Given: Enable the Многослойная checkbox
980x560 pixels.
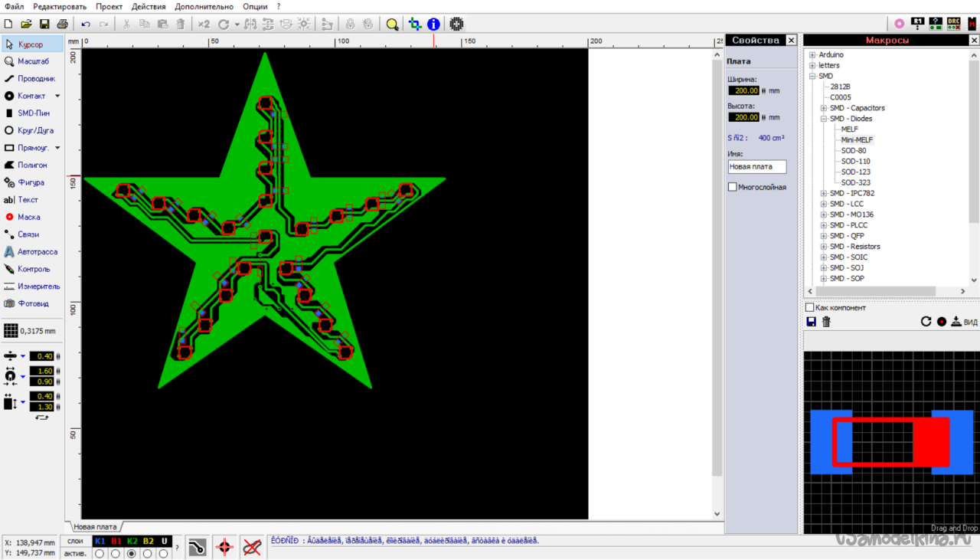Looking at the screenshot, I should coord(733,187).
